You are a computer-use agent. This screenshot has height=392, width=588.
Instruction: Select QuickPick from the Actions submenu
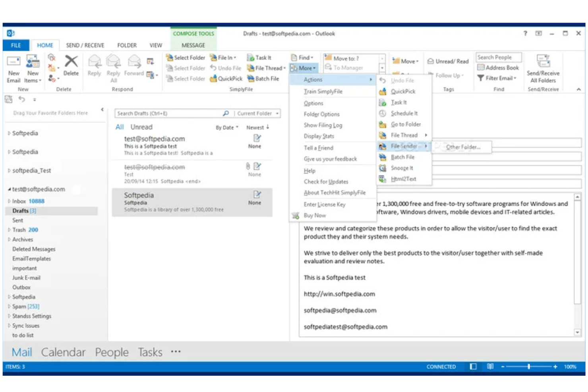tap(402, 91)
